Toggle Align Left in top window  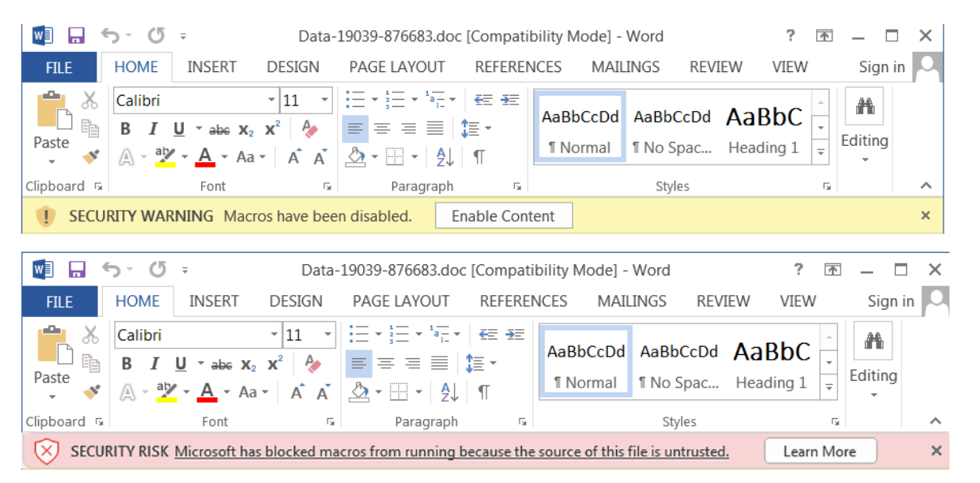coord(355,129)
